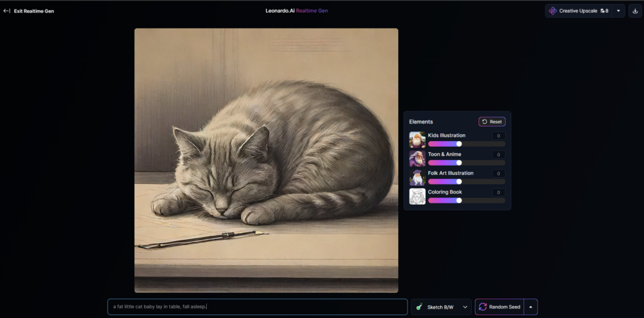
Task: Click the Kids Illustration value box
Action: pyautogui.click(x=497, y=135)
